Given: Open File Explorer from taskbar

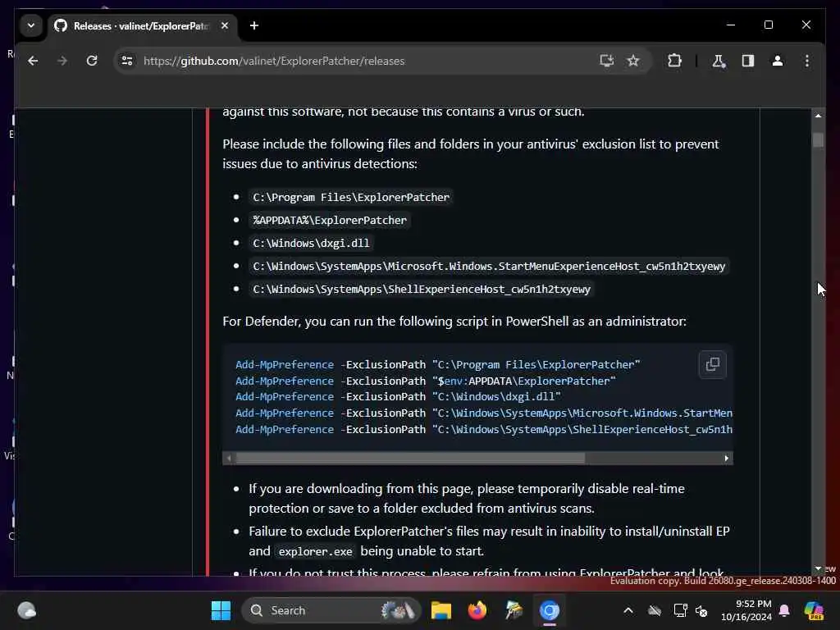Looking at the screenshot, I should (441, 610).
